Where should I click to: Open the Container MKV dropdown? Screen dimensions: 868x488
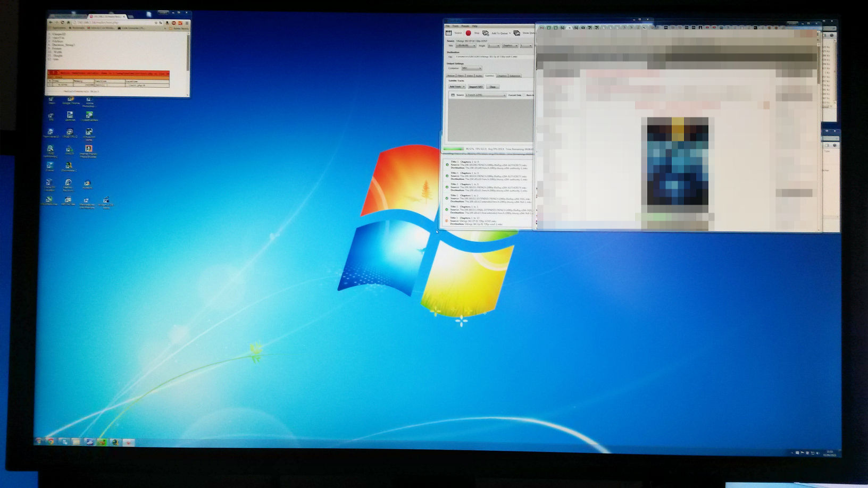click(x=472, y=68)
